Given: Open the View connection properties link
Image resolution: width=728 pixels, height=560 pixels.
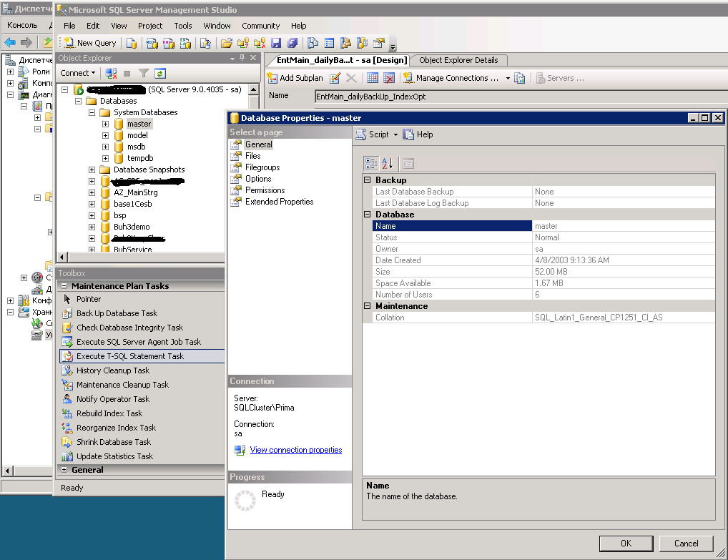Looking at the screenshot, I should [x=295, y=450].
